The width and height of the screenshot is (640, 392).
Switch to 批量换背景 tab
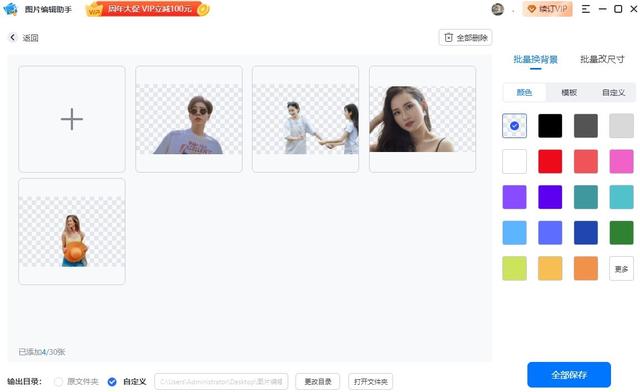(536, 60)
